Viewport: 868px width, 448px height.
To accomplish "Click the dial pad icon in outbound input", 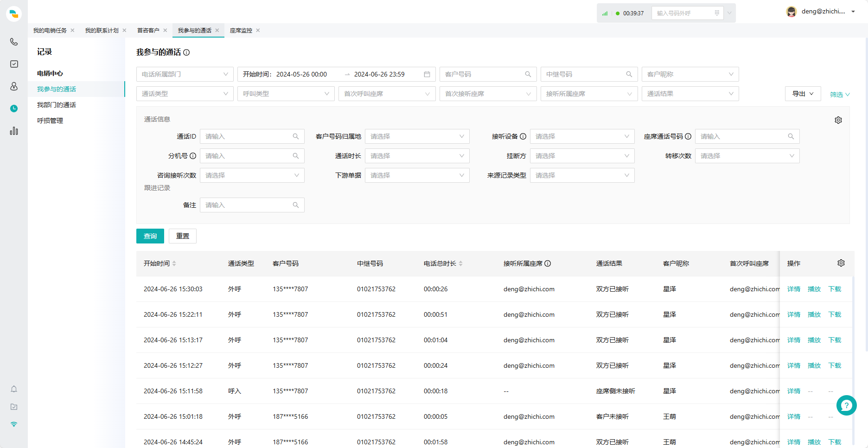I will (x=717, y=13).
